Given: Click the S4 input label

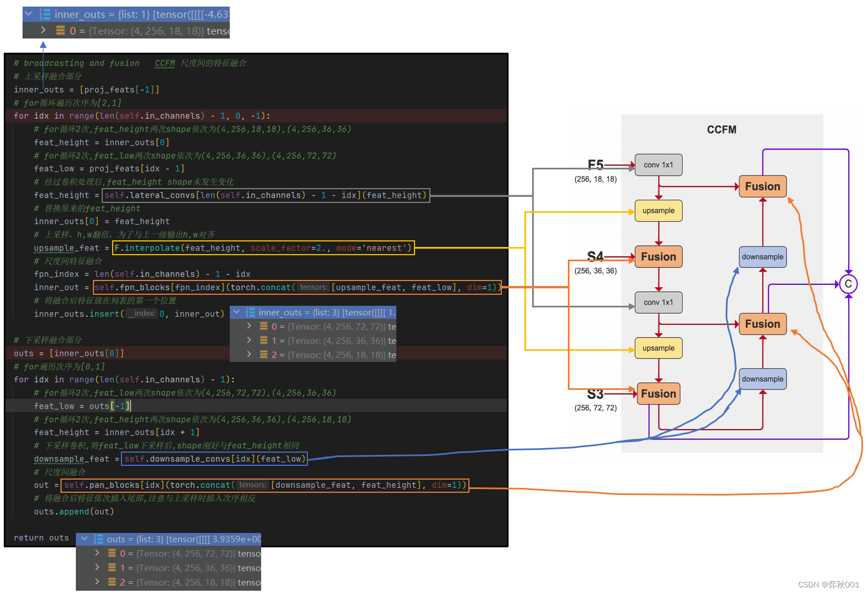Looking at the screenshot, I should click(595, 256).
